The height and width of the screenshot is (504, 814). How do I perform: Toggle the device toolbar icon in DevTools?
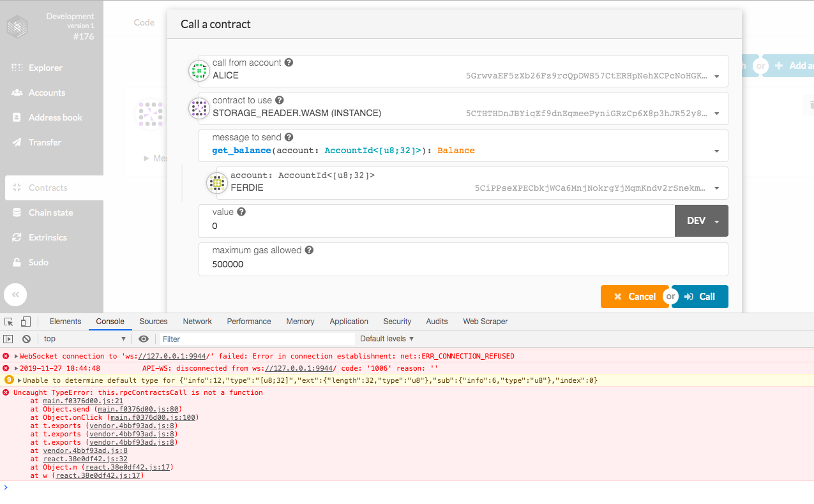26,322
